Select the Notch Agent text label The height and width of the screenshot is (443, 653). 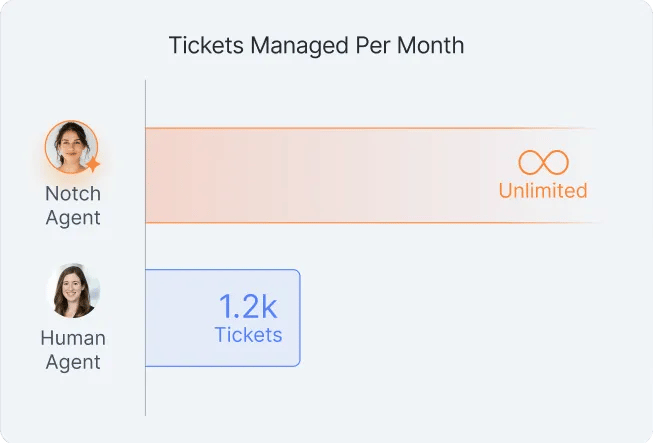[73, 206]
